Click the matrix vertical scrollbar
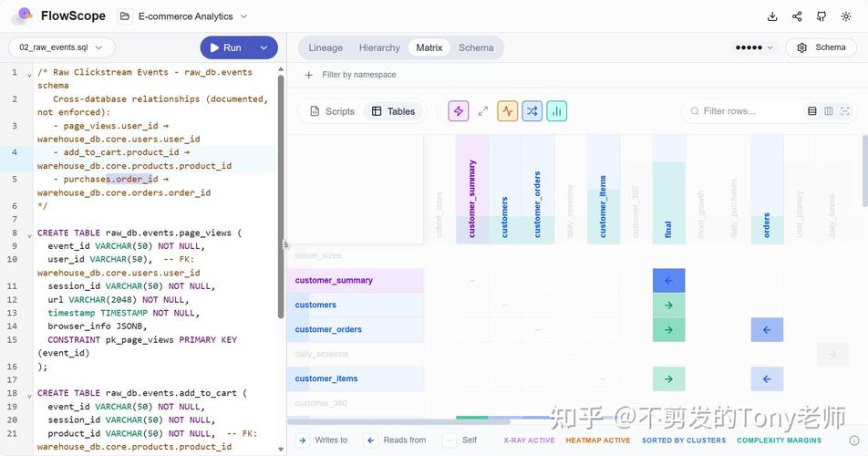Screen dimensions: 868x456 coord(864,171)
